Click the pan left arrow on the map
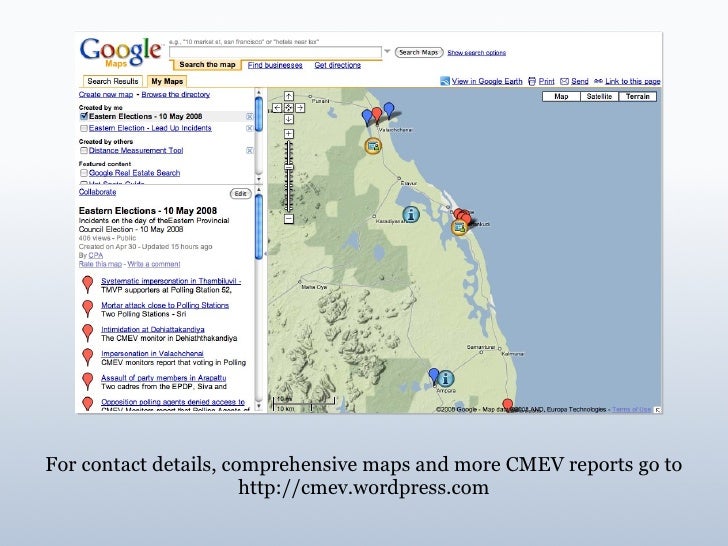The height and width of the screenshot is (546, 728). 277,108
